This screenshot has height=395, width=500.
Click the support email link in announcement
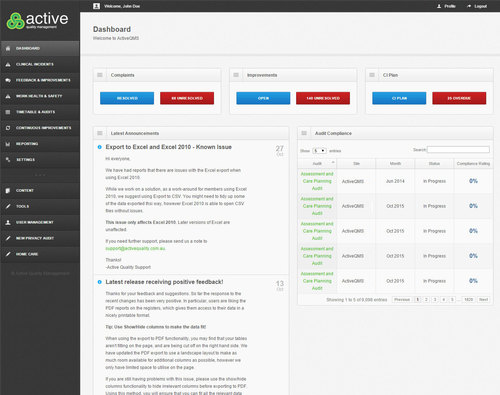coord(135,248)
